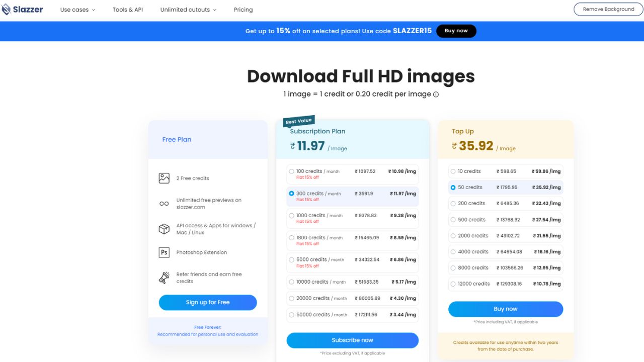
Task: Select the 12000 credits top up
Action: click(x=506, y=284)
